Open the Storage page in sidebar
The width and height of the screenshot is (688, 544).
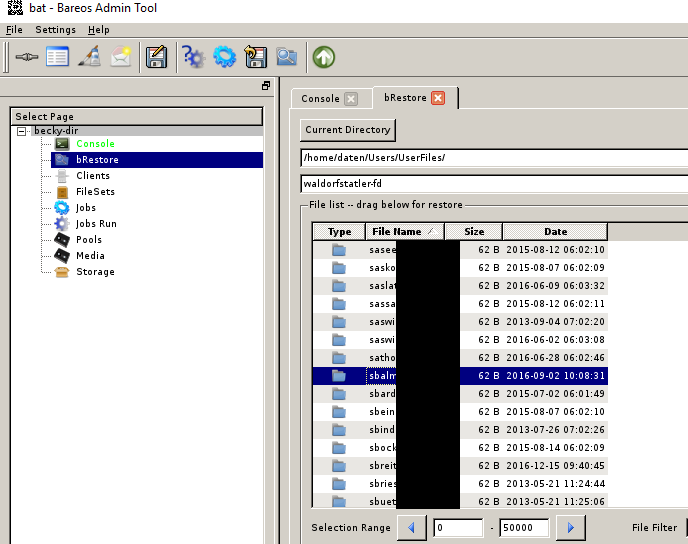(x=95, y=272)
